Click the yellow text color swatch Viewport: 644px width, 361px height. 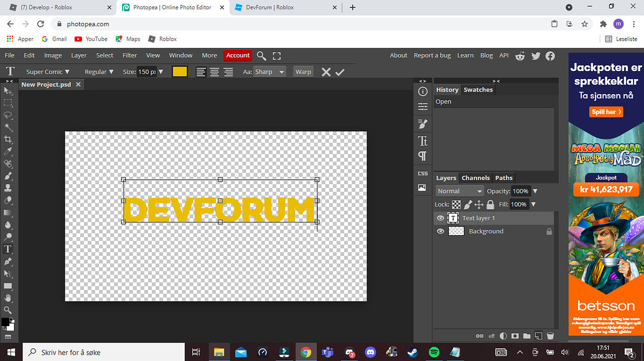tap(179, 71)
